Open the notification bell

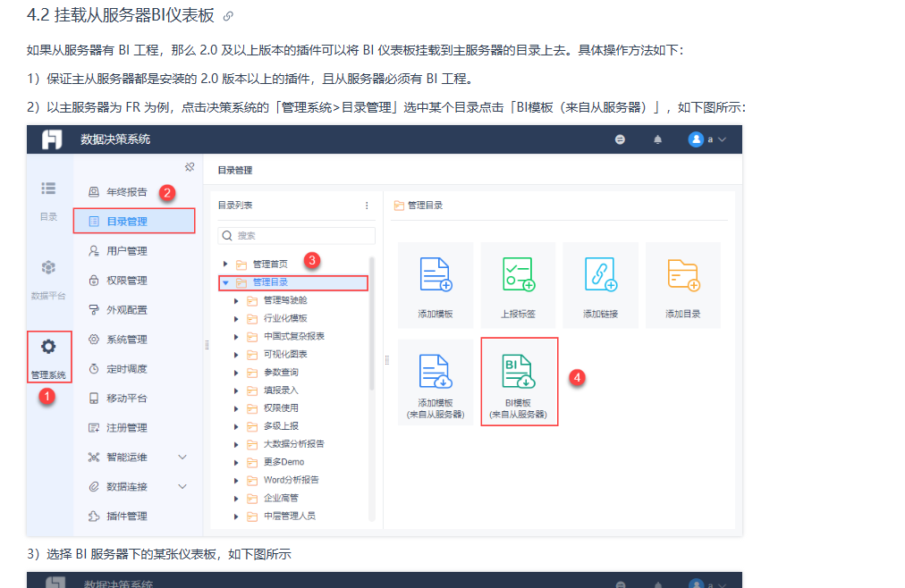[x=657, y=139]
